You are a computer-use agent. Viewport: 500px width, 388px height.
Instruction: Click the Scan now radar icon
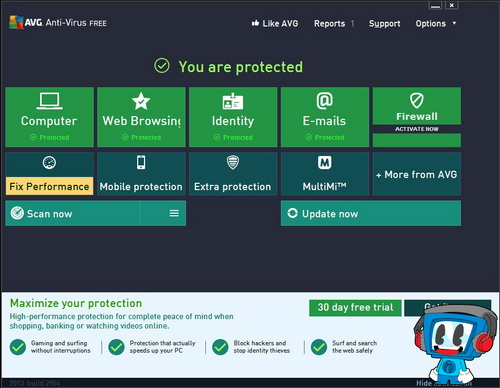click(17, 213)
